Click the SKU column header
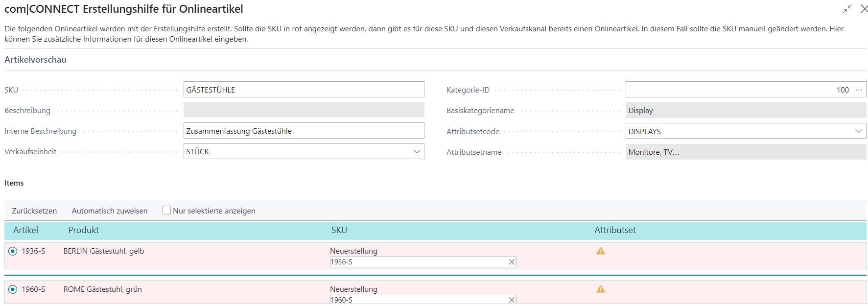Viewport: 868px width, 306px height. click(x=339, y=230)
